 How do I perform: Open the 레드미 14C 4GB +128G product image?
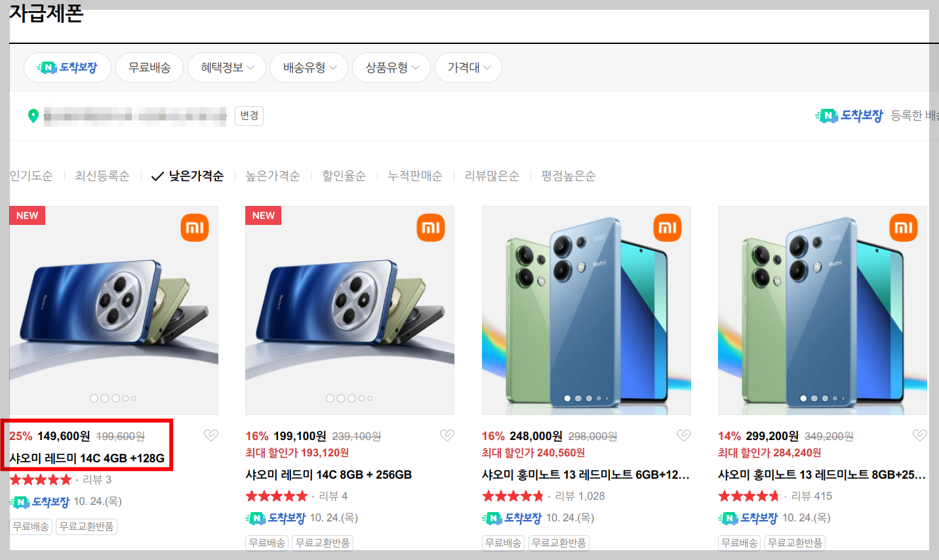click(x=114, y=311)
